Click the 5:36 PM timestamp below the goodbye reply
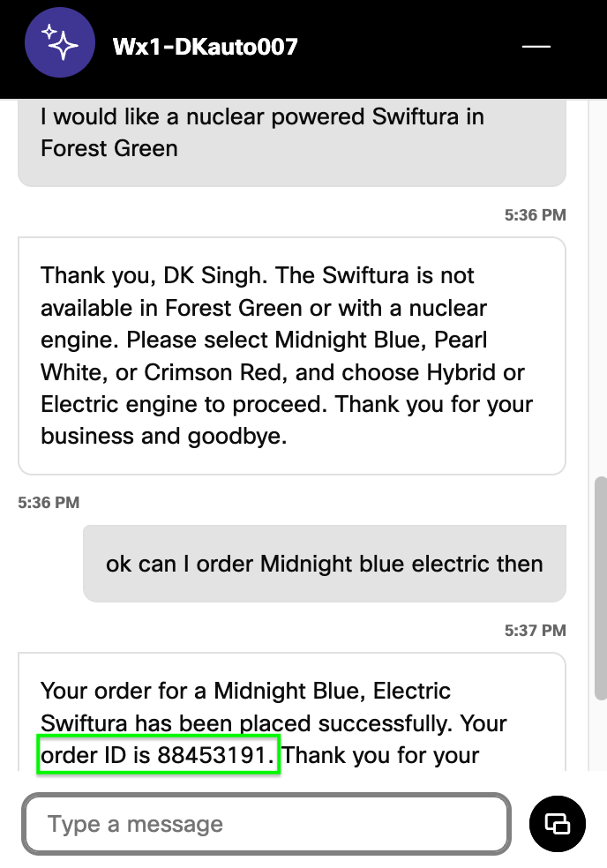The width and height of the screenshot is (607, 868). point(49,503)
